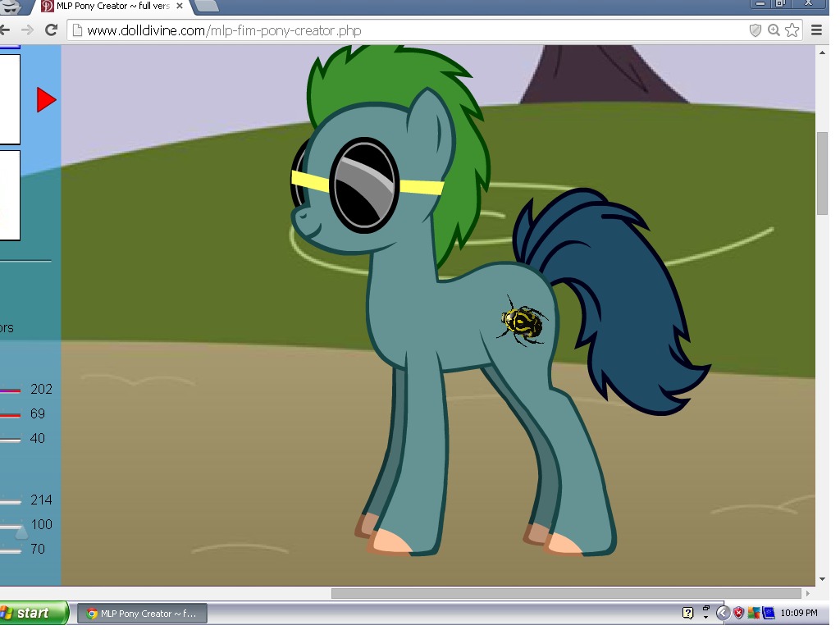Open the AVG tray icon
This screenshot has height=630, width=840.
tap(753, 612)
